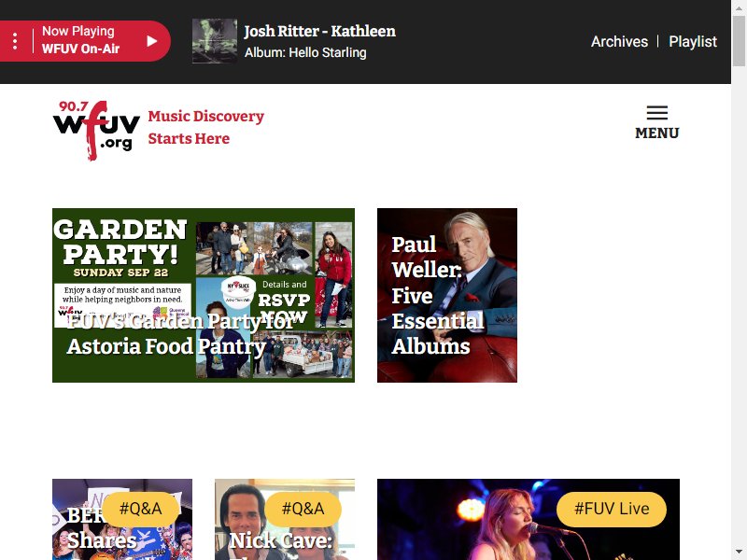The width and height of the screenshot is (747, 560).
Task: Open Paul Weller Five Essential Albums article
Action: pyautogui.click(x=447, y=295)
